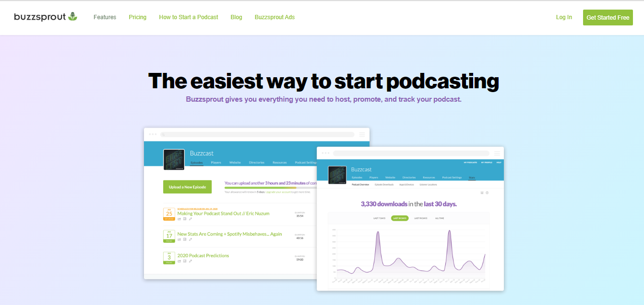Click the 3,330 downloads headline
644x305 pixels.
(408, 204)
